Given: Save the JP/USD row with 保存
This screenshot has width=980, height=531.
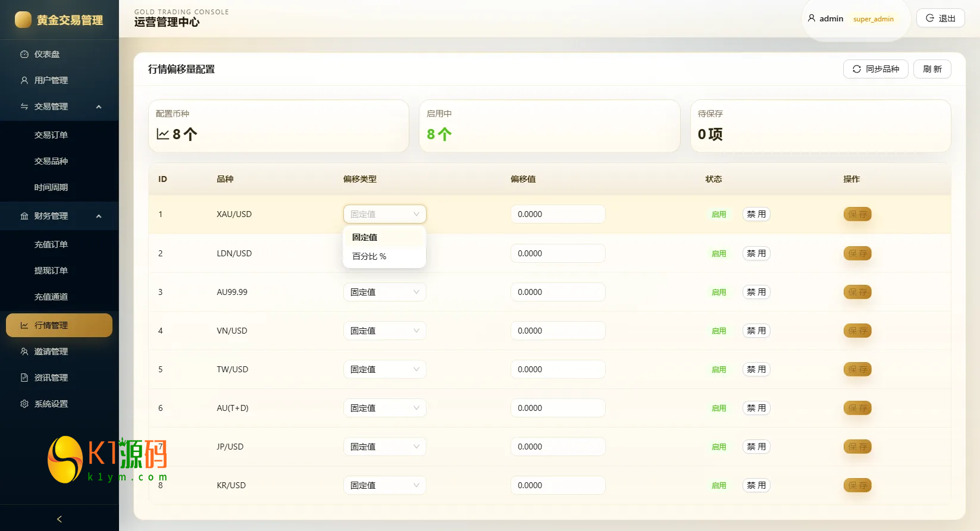Looking at the screenshot, I should [857, 447].
